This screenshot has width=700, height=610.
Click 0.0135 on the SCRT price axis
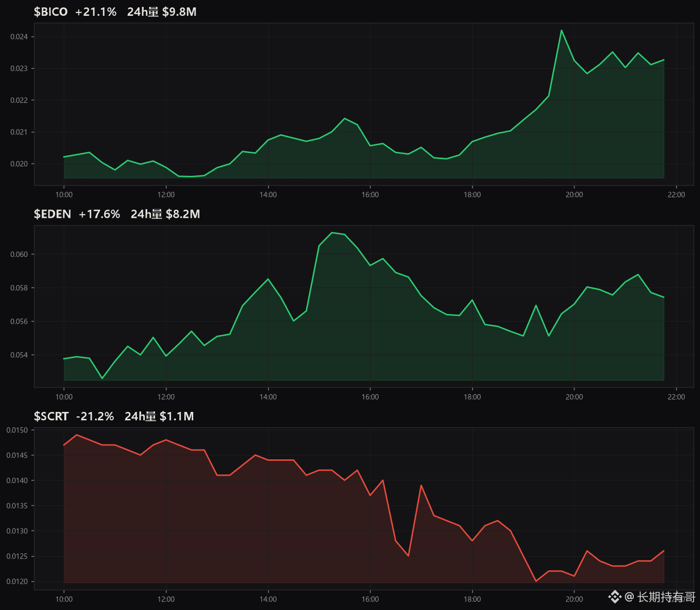point(17,506)
